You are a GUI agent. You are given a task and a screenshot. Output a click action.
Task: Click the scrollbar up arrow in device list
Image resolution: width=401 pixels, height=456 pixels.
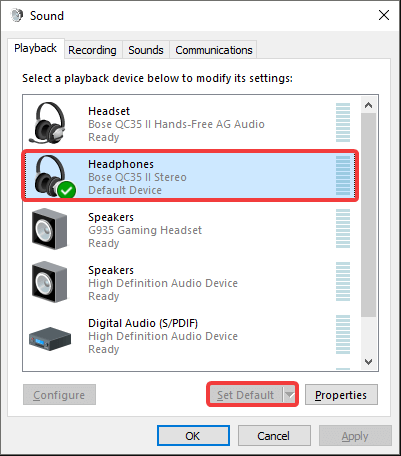point(368,105)
